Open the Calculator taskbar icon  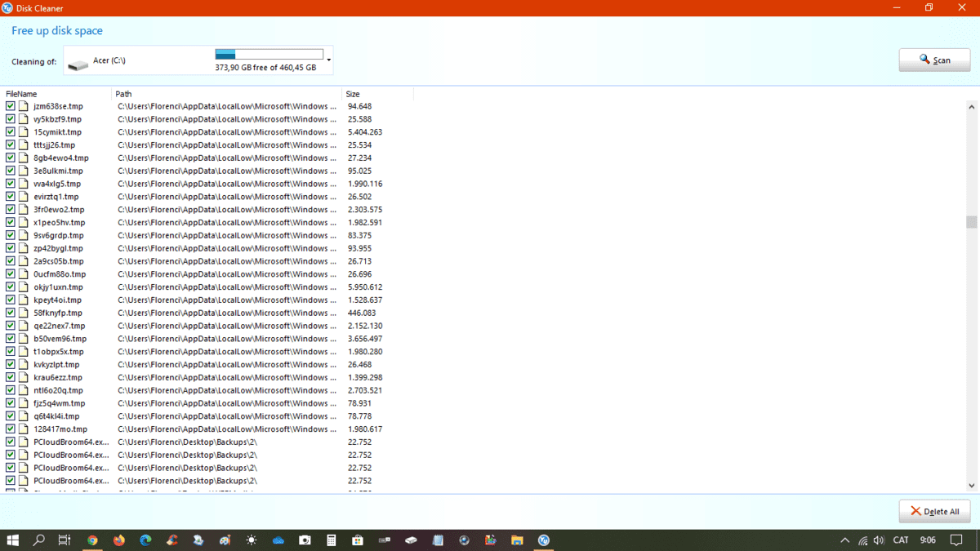coord(332,540)
